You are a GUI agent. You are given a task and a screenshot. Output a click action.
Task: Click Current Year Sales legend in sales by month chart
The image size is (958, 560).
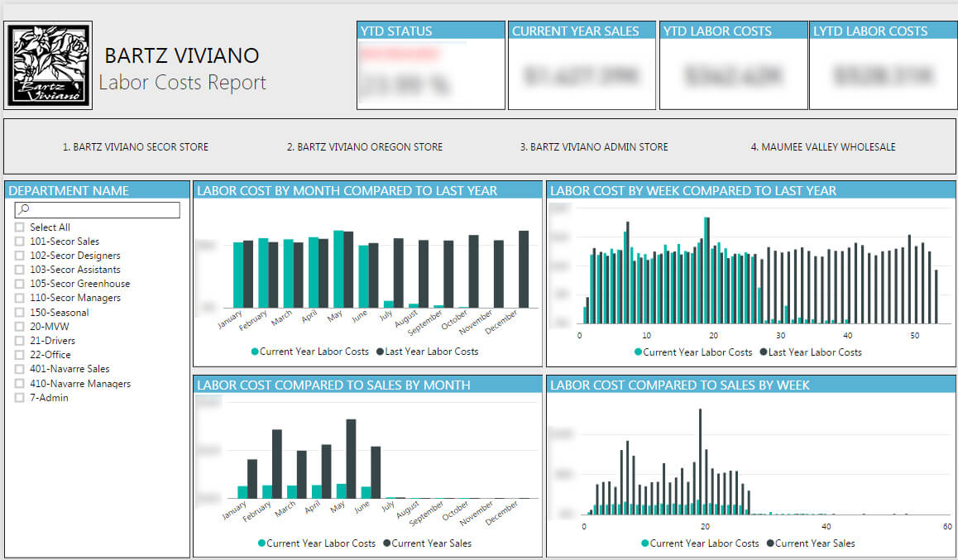tap(428, 543)
